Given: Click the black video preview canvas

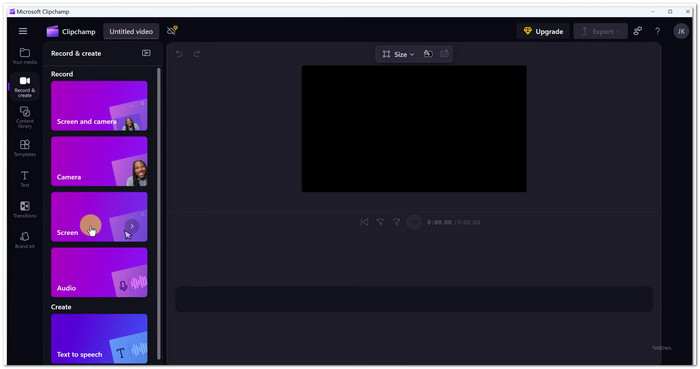Looking at the screenshot, I should [414, 129].
